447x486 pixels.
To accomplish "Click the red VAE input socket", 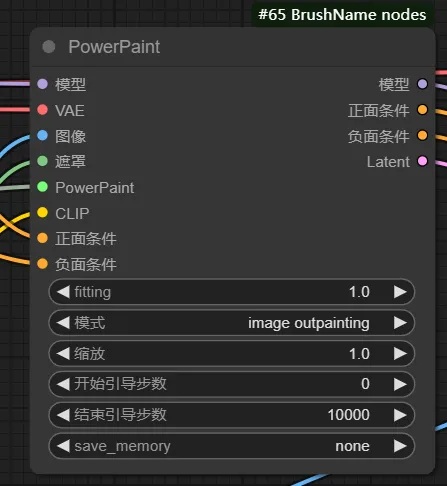I will click(42, 110).
